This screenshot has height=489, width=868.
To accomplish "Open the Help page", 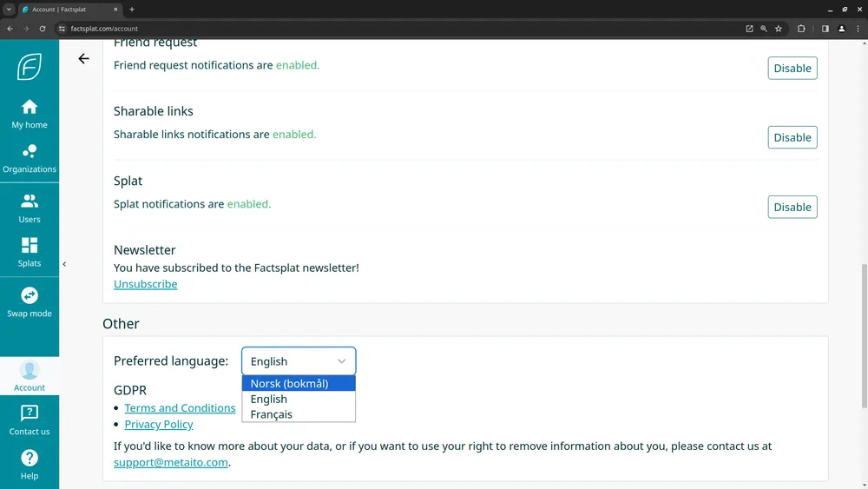I will [x=30, y=464].
